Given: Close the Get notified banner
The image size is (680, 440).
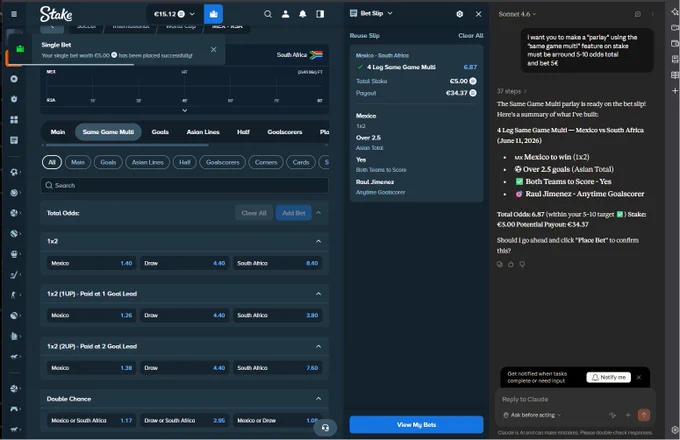Looking at the screenshot, I should [639, 377].
